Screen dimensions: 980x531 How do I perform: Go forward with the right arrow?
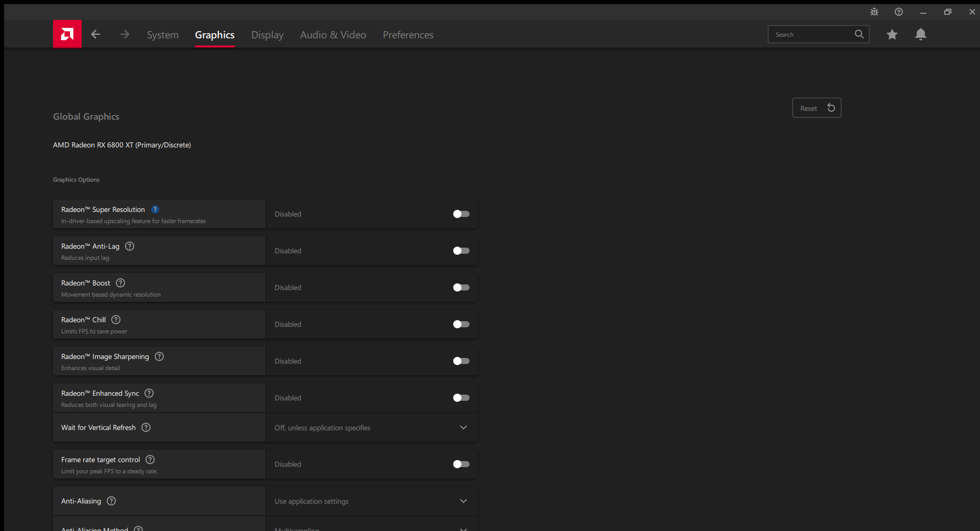point(125,34)
